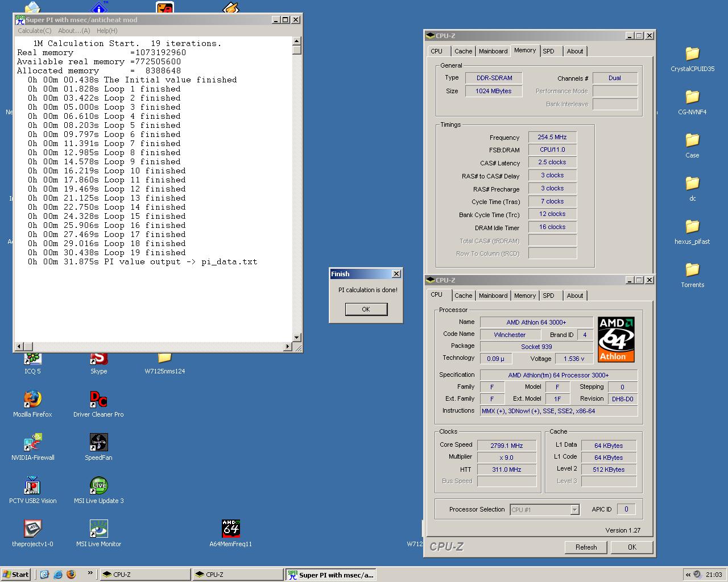
Task: Expand the hidden system tray icons chevron
Action: pyautogui.click(x=689, y=575)
